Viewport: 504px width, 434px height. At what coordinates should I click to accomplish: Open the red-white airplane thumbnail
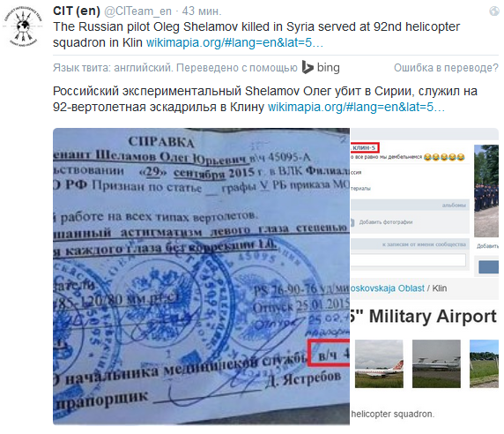pyautogui.click(x=379, y=363)
